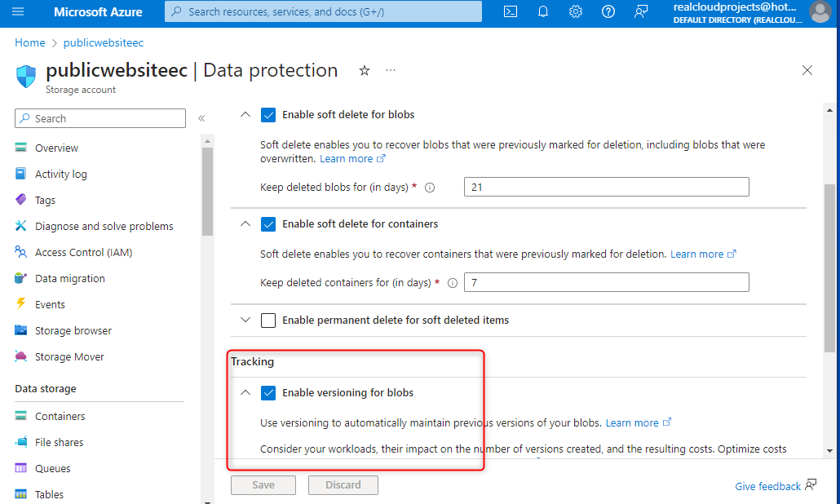Open Access Control (IAM) in sidebar

pyautogui.click(x=83, y=253)
